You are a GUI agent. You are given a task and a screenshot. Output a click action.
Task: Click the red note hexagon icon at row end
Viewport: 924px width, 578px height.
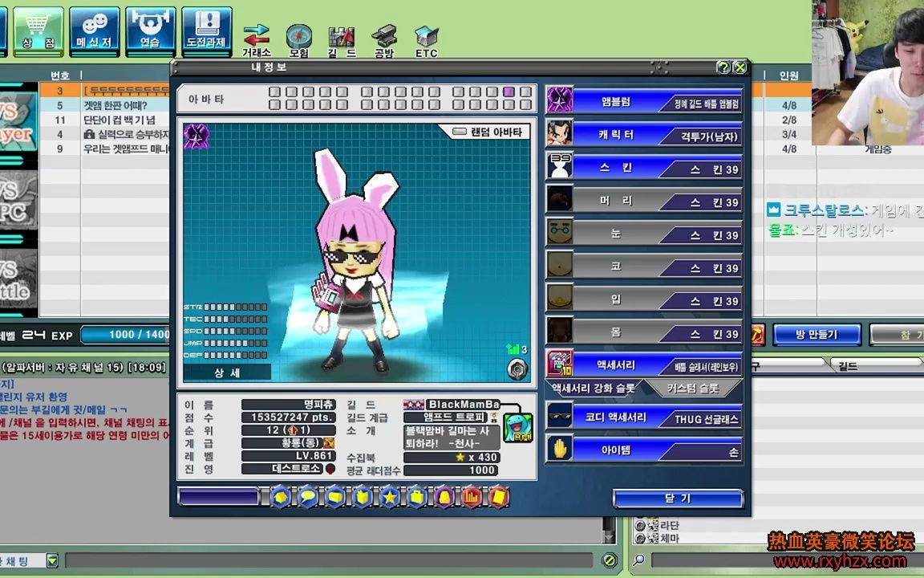pos(499,497)
